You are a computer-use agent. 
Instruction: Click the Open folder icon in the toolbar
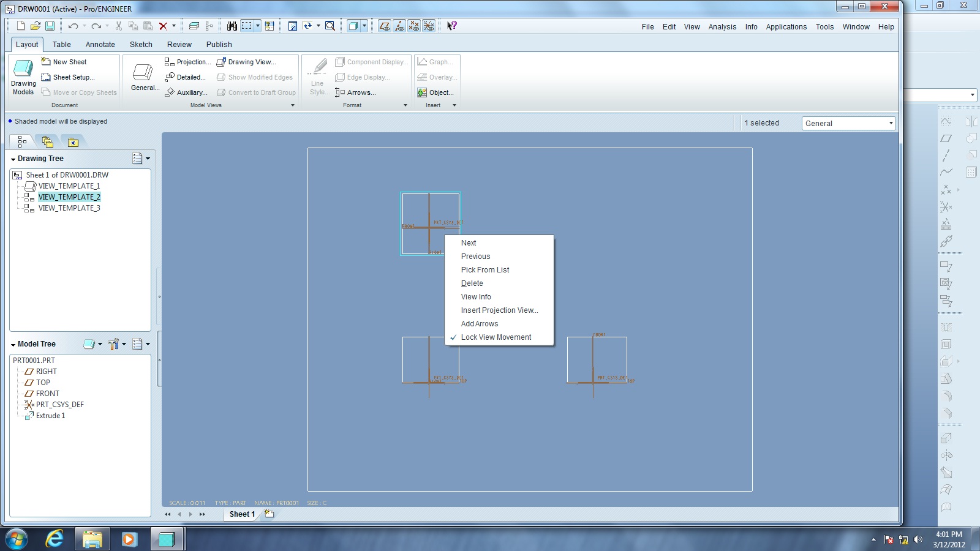(x=36, y=26)
